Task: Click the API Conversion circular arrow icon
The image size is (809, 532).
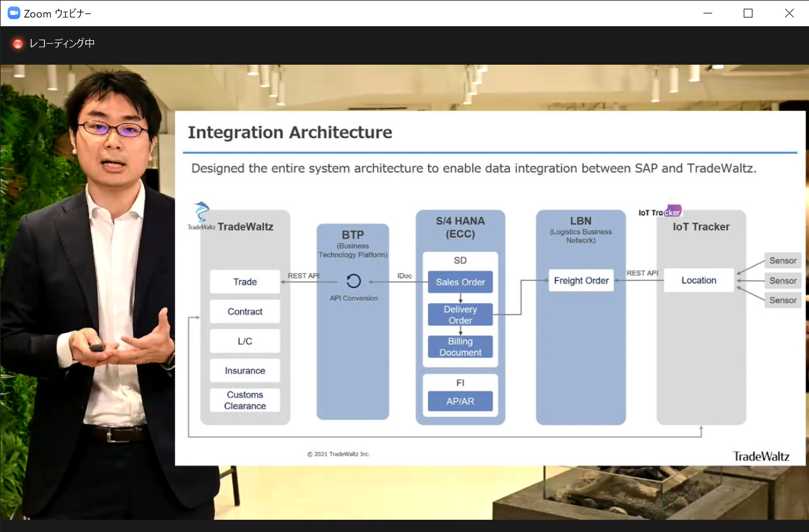Action: tap(353, 281)
